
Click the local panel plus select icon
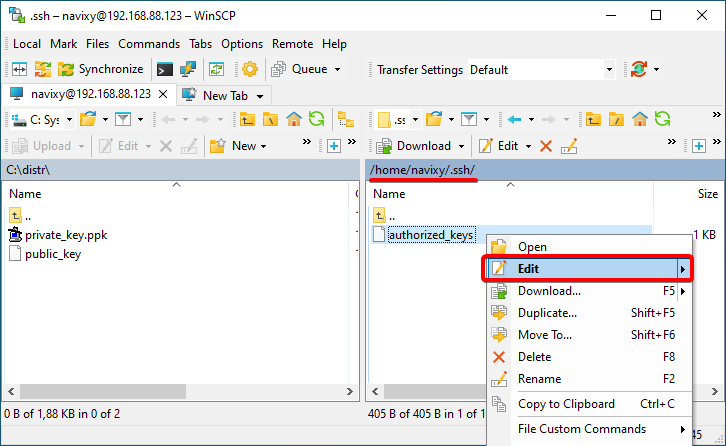(334, 146)
